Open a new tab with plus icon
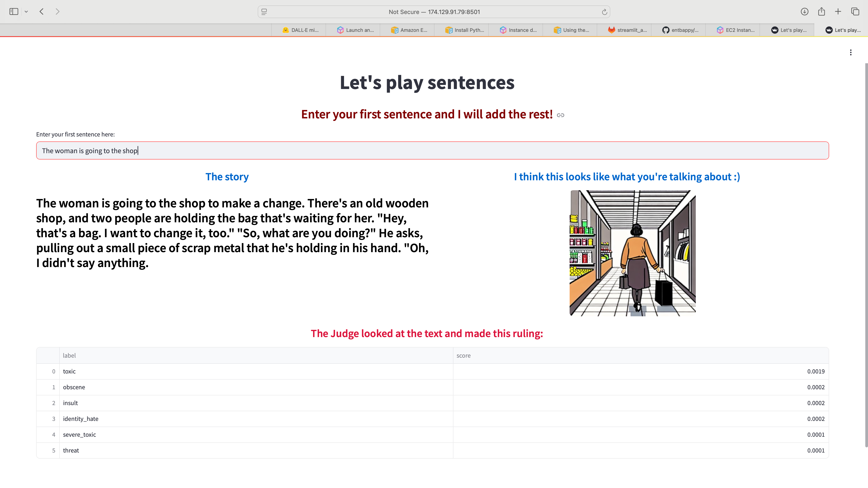 (x=838, y=12)
